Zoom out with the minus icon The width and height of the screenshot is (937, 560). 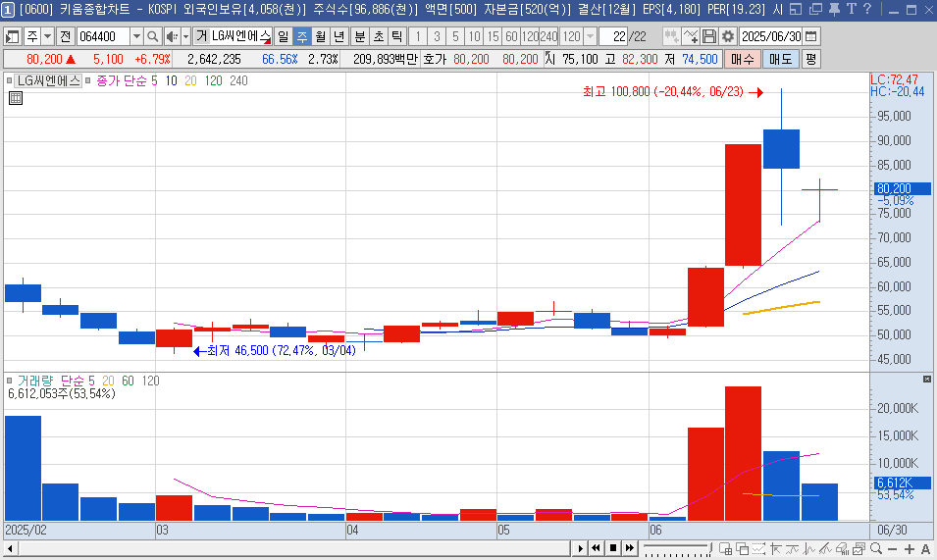coord(892,548)
